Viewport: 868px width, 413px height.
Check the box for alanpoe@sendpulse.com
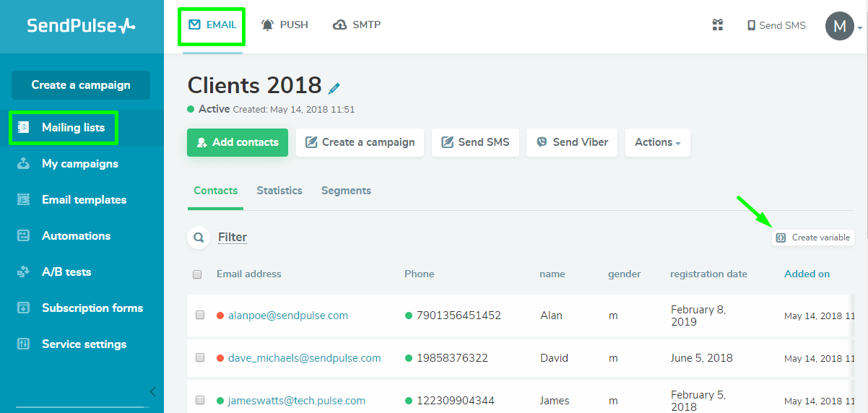click(200, 316)
